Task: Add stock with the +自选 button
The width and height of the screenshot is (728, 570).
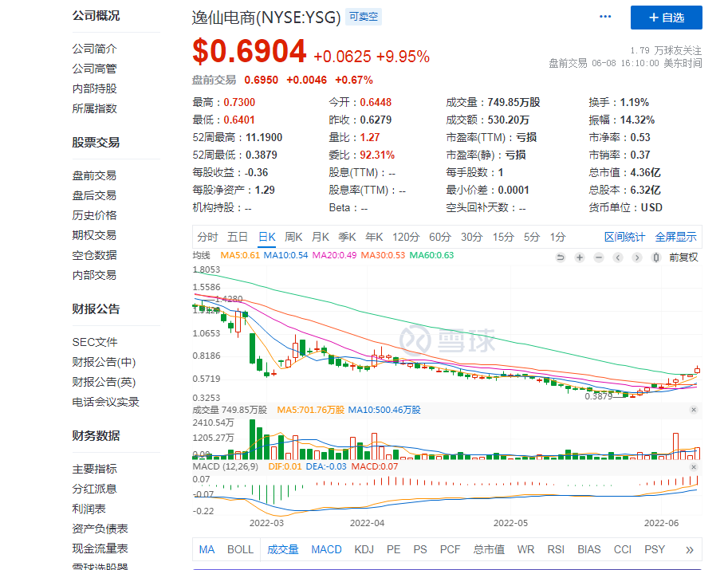Action: [x=667, y=18]
